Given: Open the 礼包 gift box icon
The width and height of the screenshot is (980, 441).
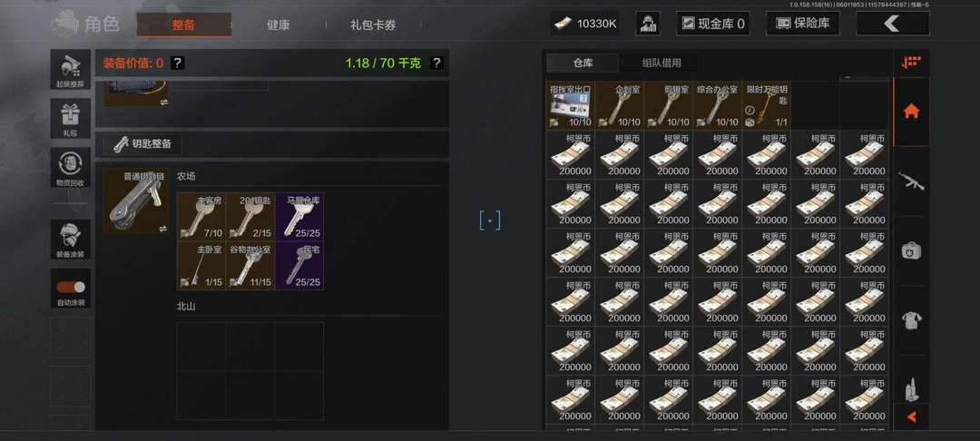Looking at the screenshot, I should (x=71, y=119).
